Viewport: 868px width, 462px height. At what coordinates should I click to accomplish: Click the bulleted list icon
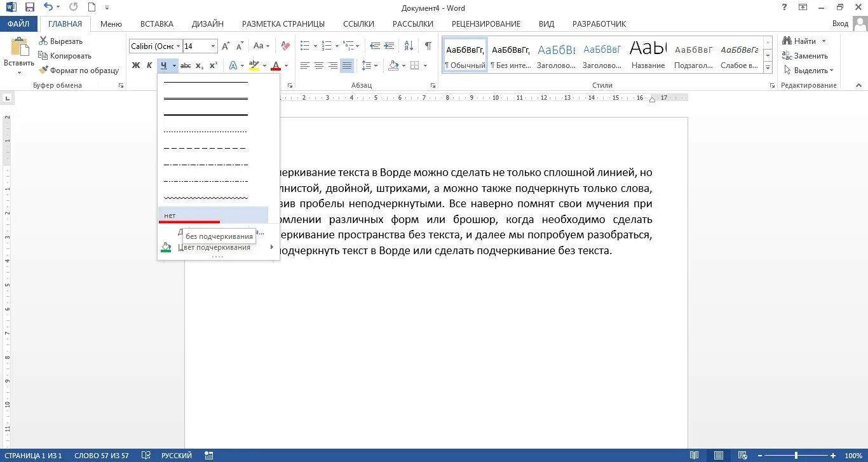pyautogui.click(x=304, y=46)
